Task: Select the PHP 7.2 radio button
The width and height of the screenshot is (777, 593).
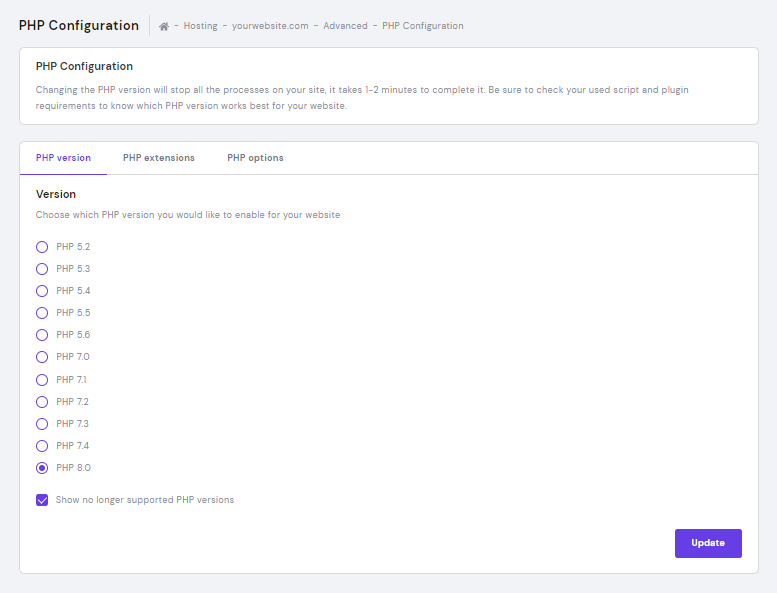Action: (42, 402)
